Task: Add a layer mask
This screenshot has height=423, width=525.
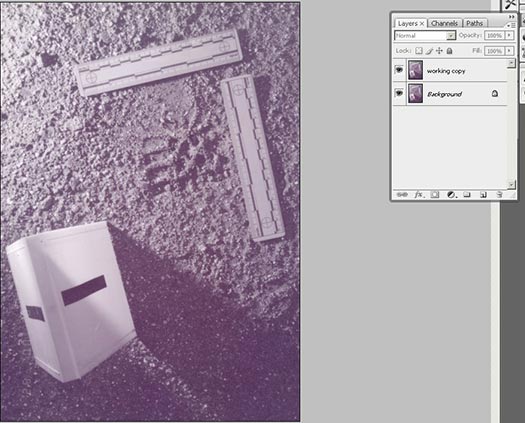Action: tap(435, 195)
